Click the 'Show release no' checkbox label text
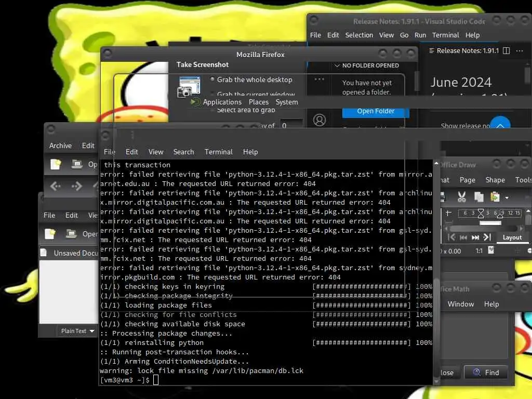The image size is (532, 399). [x=465, y=125]
